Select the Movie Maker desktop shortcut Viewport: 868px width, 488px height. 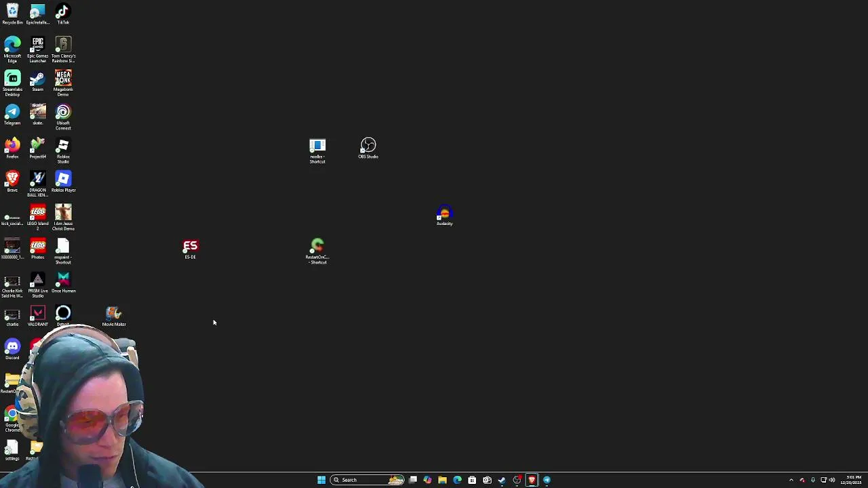point(114,316)
